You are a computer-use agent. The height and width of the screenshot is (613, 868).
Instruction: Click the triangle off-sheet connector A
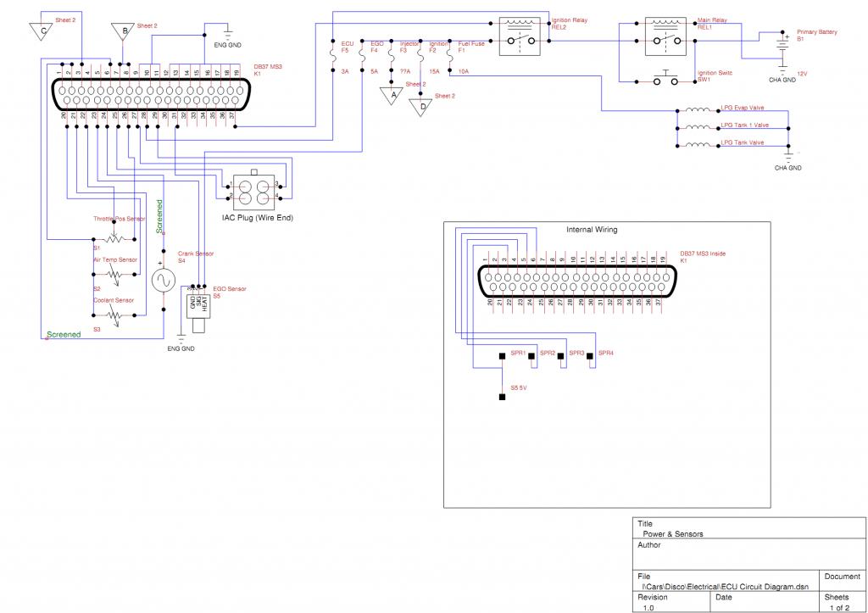[391, 95]
